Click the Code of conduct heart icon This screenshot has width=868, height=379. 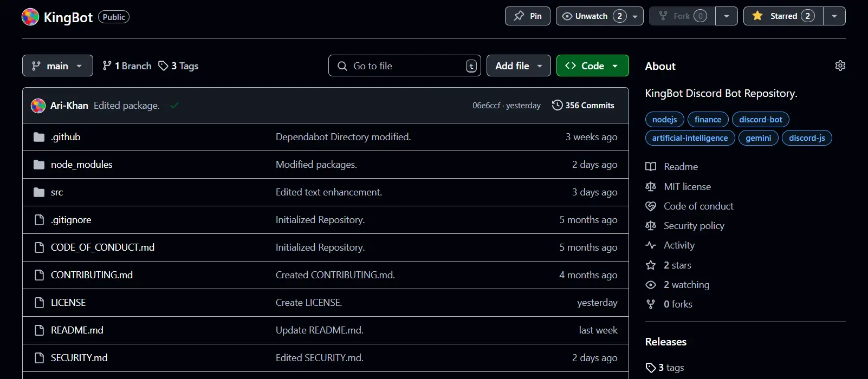pyautogui.click(x=651, y=206)
